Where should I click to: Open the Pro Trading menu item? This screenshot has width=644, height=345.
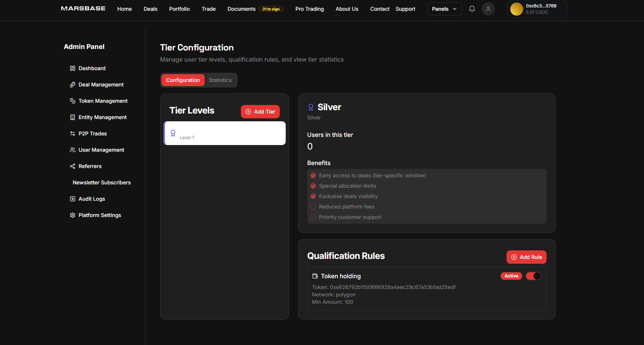(309, 9)
